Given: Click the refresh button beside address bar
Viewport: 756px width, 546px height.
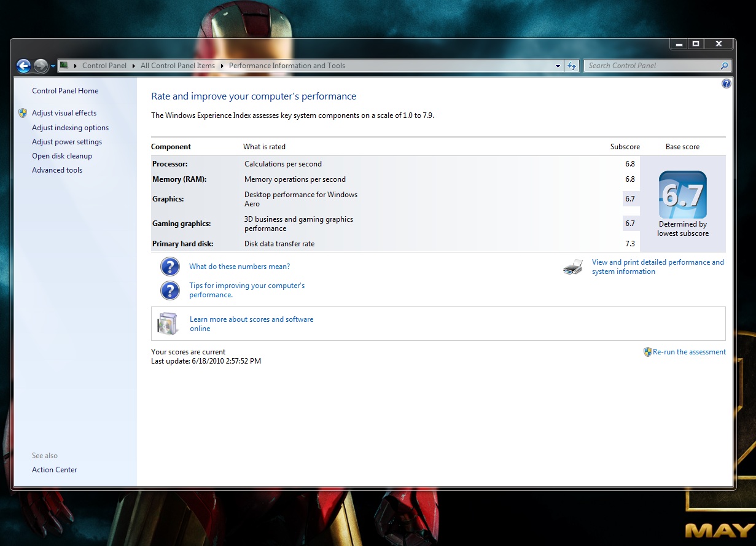Looking at the screenshot, I should 572,66.
